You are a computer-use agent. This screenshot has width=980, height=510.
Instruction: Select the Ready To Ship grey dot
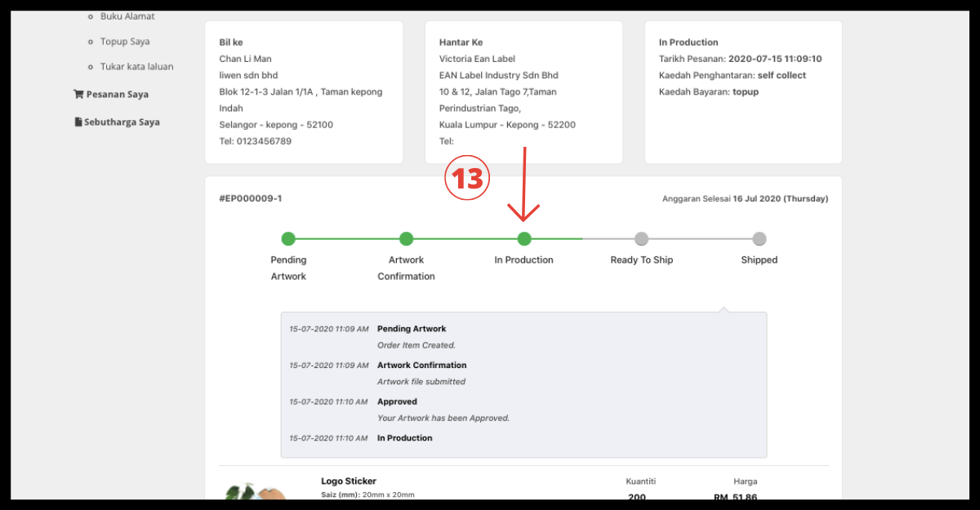coord(642,239)
